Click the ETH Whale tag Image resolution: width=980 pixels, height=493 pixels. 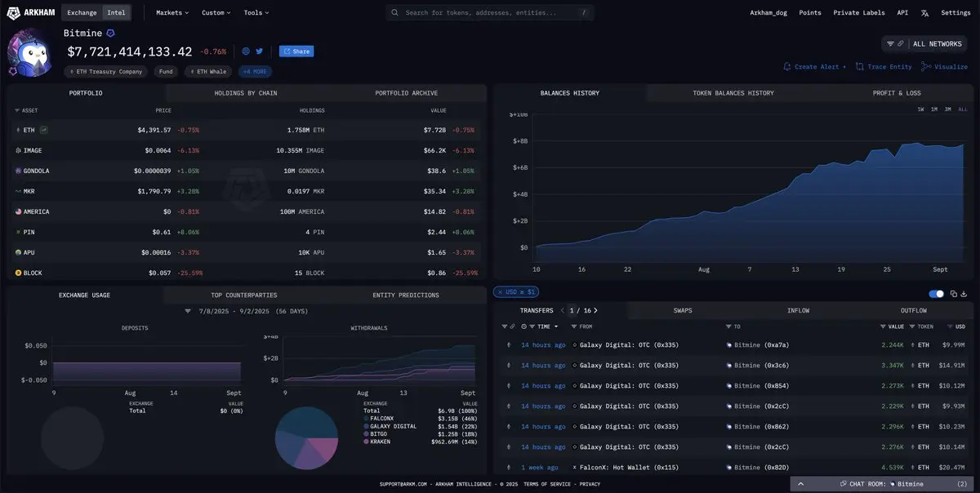[209, 72]
